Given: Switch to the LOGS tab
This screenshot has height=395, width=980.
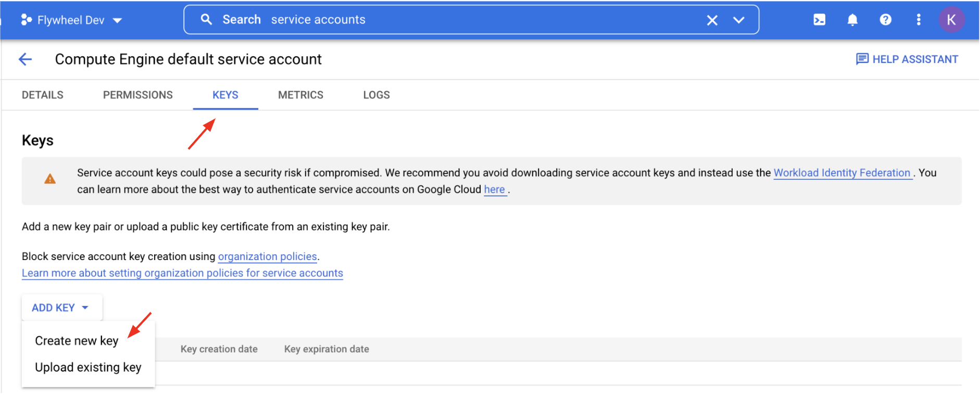Looking at the screenshot, I should 376,95.
